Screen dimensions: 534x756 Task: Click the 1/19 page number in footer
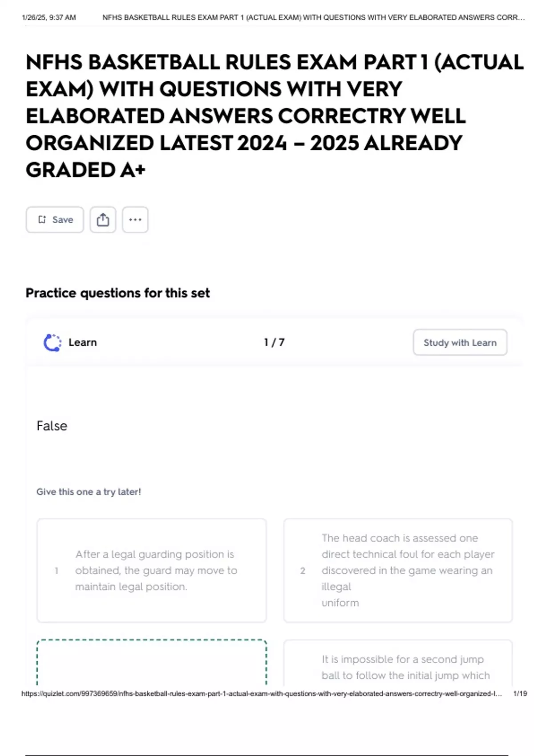tap(520, 694)
